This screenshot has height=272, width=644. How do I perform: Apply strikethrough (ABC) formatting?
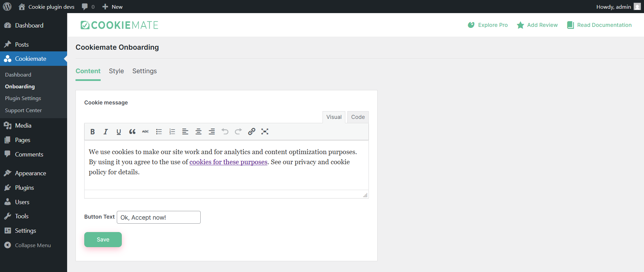pos(145,132)
